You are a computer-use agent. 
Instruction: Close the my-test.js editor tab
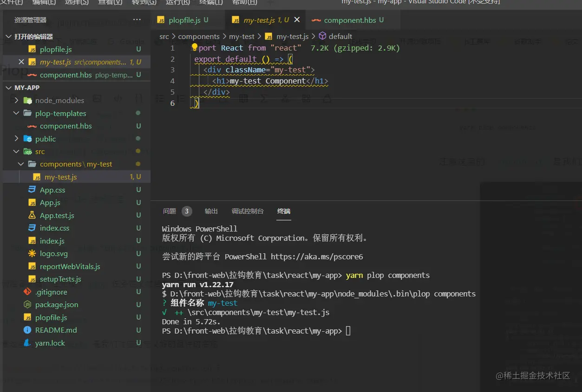(297, 19)
